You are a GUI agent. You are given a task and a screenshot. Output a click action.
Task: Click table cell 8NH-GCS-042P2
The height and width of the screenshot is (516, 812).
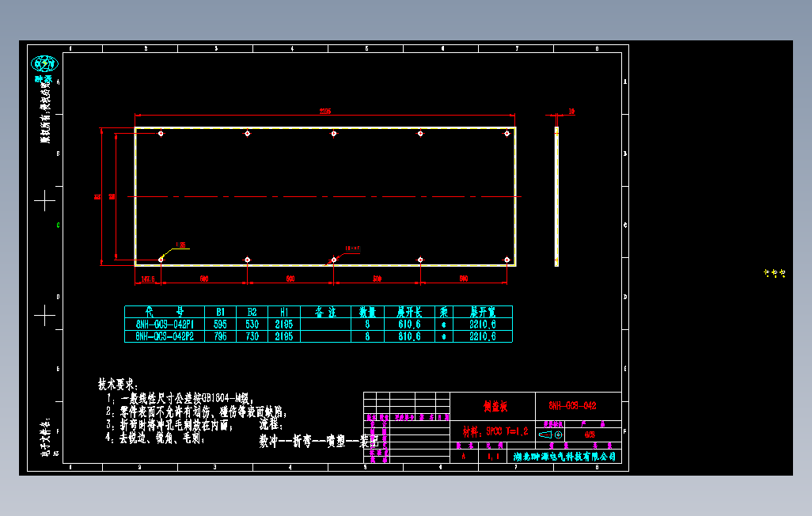tap(165, 336)
